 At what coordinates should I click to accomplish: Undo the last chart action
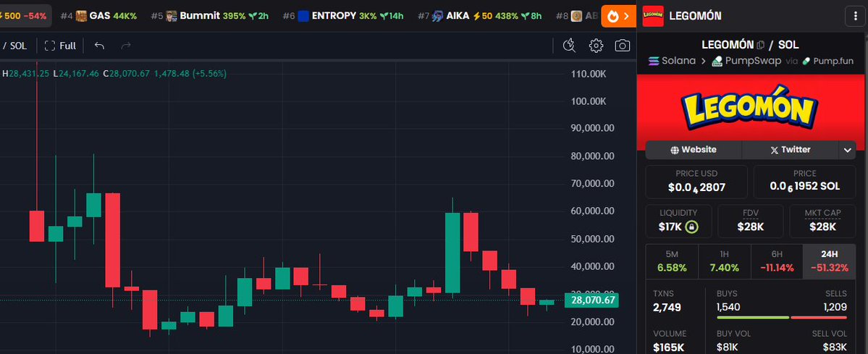[100, 46]
